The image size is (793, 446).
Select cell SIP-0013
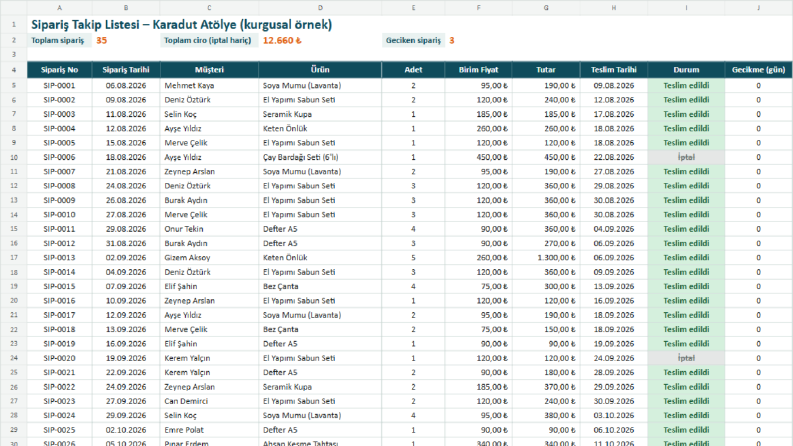(x=59, y=257)
